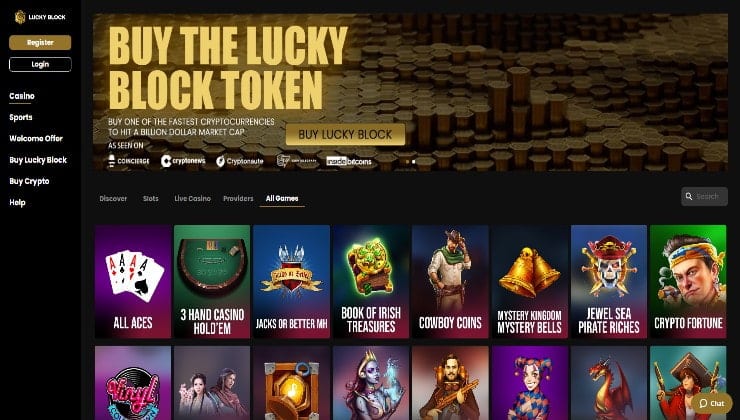Image resolution: width=740 pixels, height=420 pixels.
Task: Click the Lucky Block logo icon
Action: [x=20, y=17]
